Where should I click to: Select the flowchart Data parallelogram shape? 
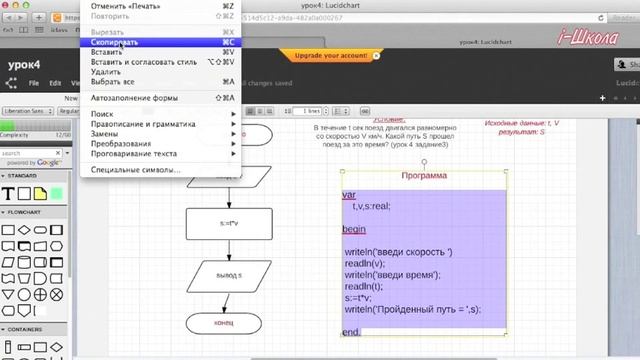(x=8, y=262)
